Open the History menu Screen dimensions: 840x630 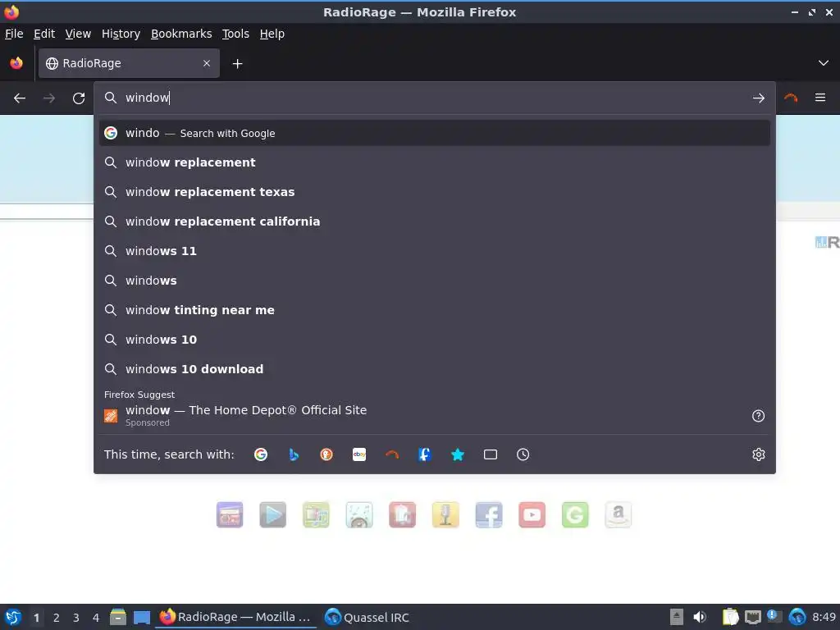point(121,34)
